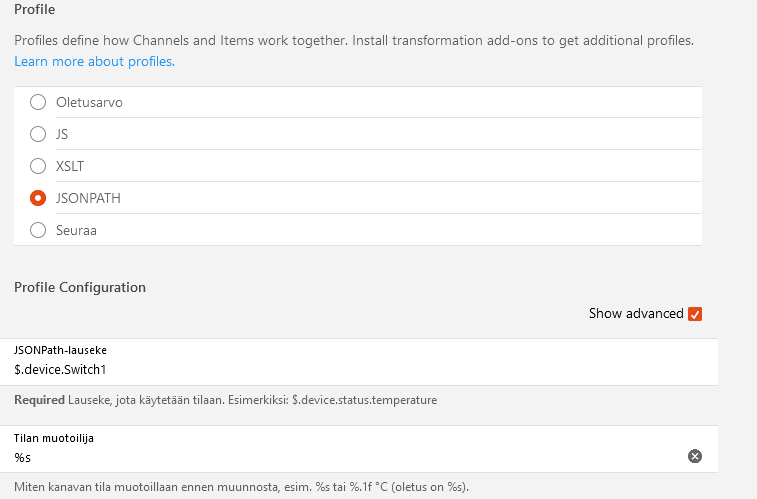Click the Profile Configuration heading
Viewport: 757px width, 499px height.
coord(80,287)
